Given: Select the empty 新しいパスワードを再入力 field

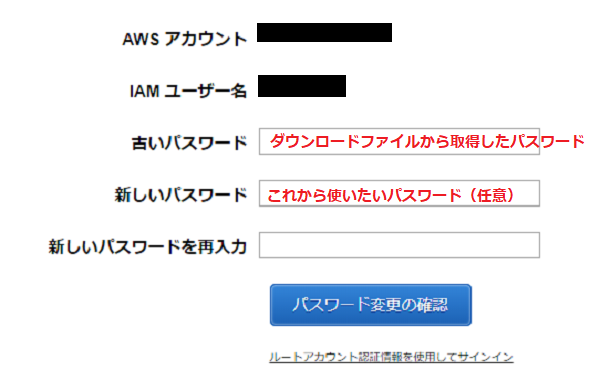Looking at the screenshot, I should click(399, 245).
